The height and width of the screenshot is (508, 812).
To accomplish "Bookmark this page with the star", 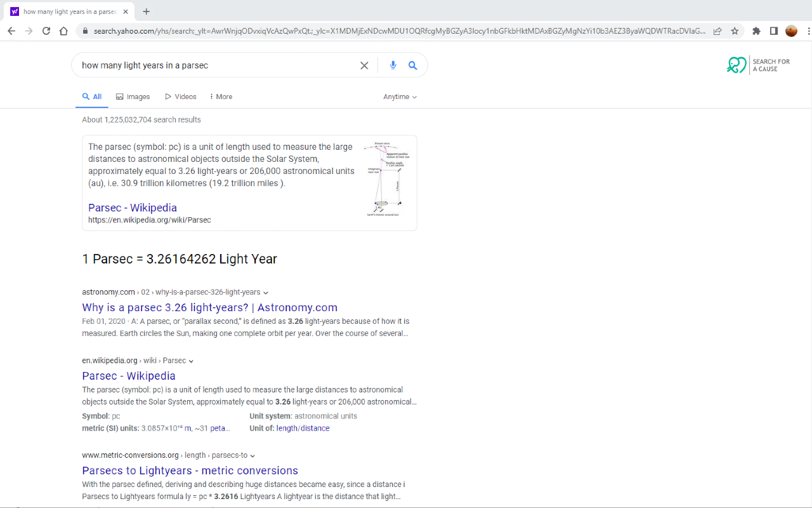I will 735,30.
